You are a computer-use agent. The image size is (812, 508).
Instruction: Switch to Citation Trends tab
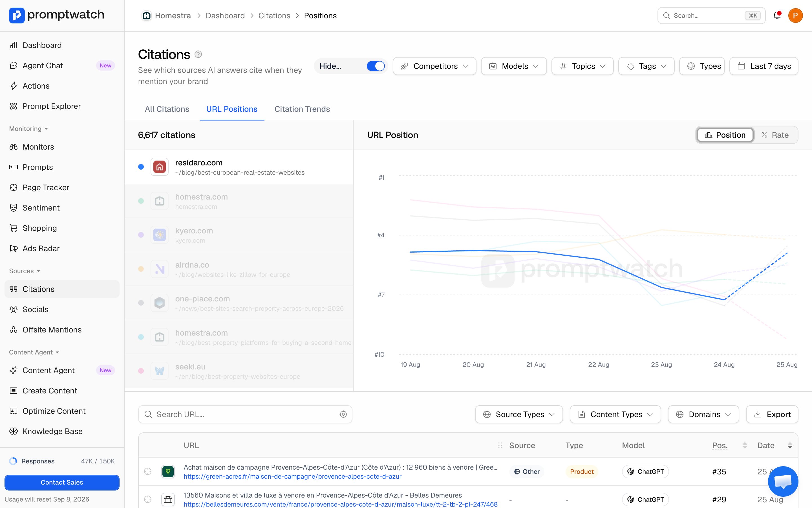(x=302, y=109)
